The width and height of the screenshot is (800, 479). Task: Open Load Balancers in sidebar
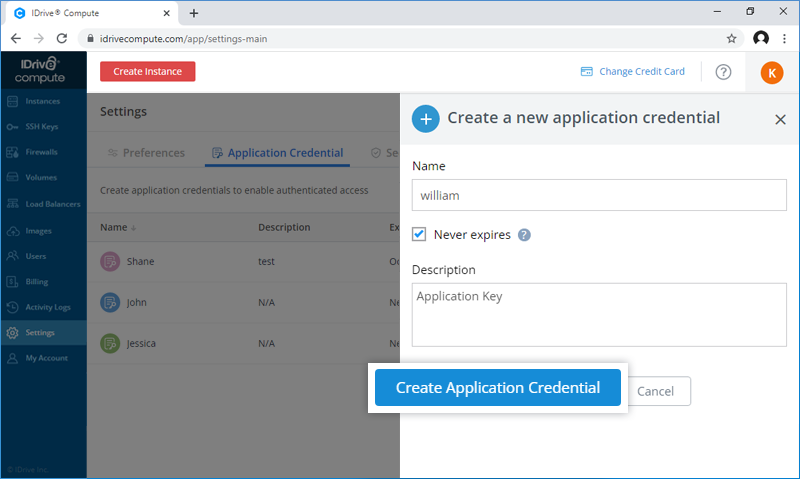(x=43, y=204)
